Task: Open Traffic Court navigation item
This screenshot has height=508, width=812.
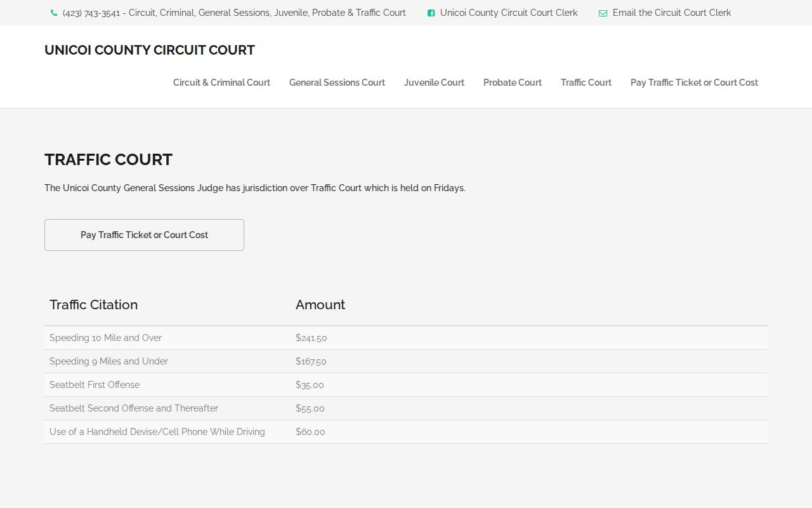Action: pos(586,83)
